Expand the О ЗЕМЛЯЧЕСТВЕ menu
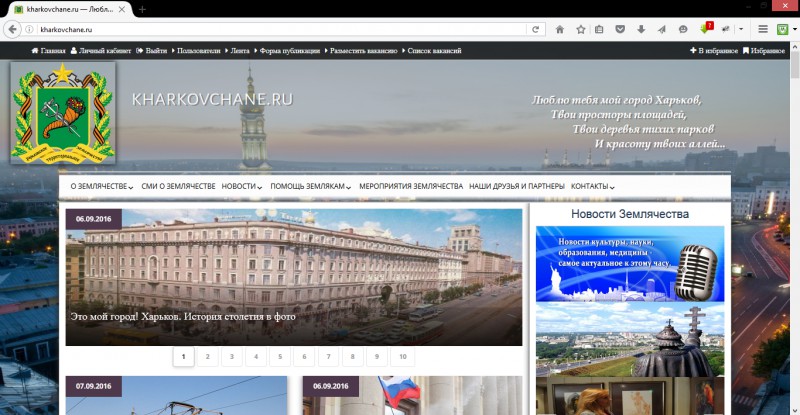 102,186
